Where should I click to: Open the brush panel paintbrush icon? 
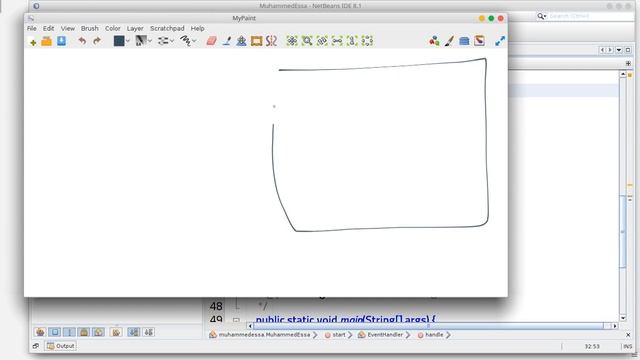(449, 41)
